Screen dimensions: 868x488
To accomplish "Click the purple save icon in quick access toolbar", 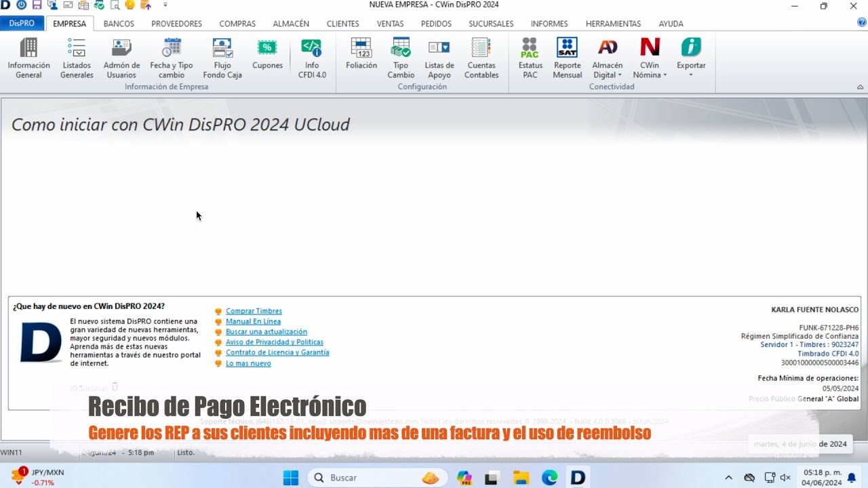I will [x=37, y=5].
